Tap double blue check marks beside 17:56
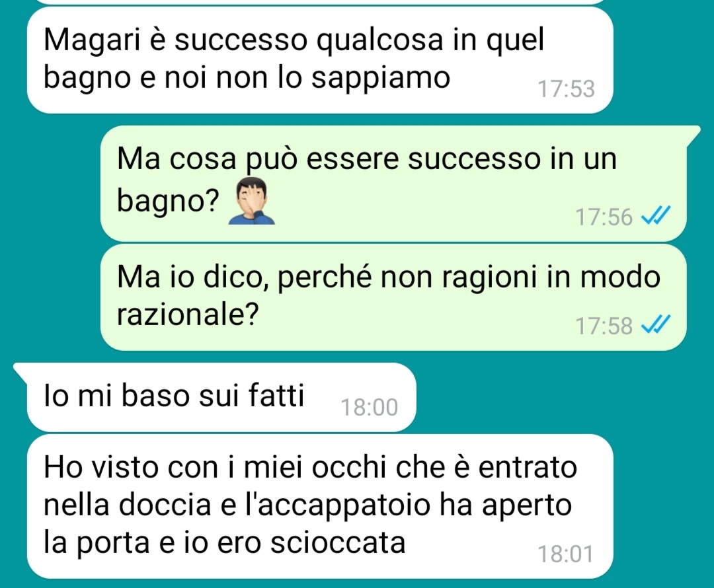Screen dimensions: 714x588 point(655,215)
